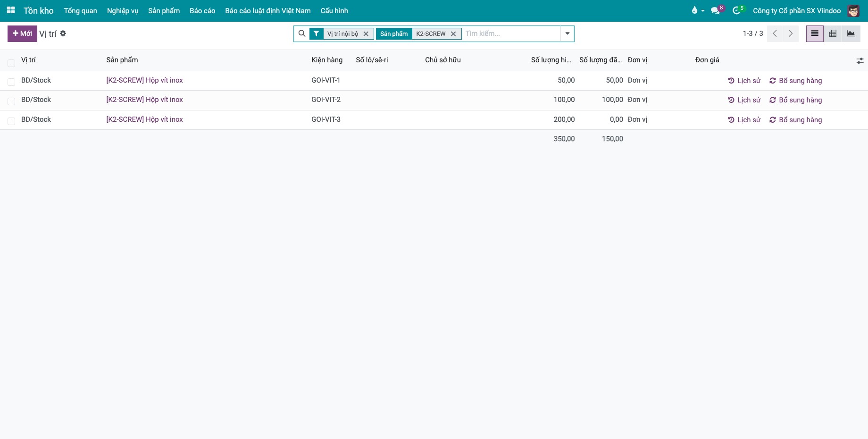
Task: Open the activities clock icon
Action: [736, 10]
